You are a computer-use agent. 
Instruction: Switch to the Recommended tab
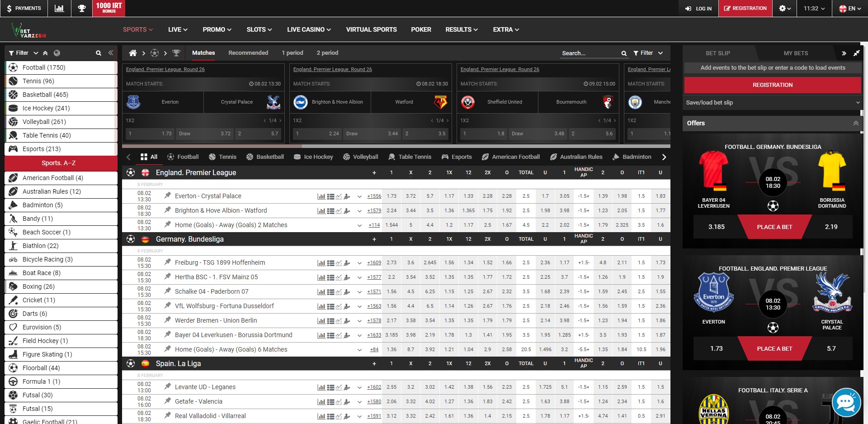click(248, 53)
